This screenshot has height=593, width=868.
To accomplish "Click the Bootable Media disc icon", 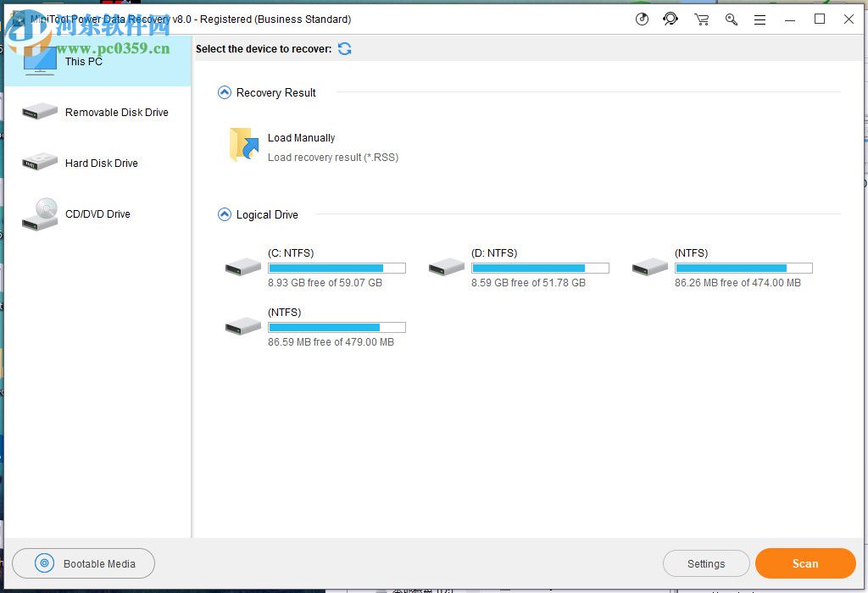I will 43,563.
